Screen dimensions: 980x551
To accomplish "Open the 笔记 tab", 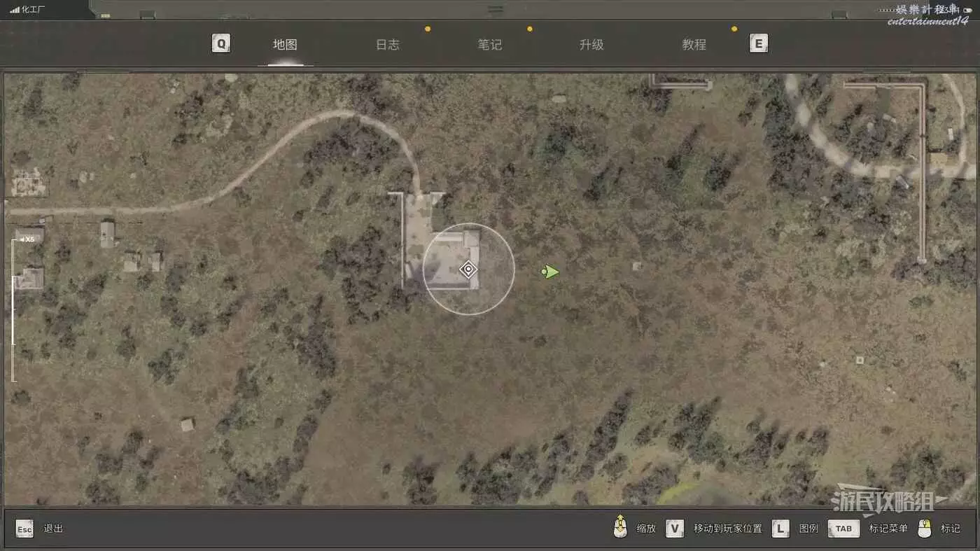I will 489,45.
